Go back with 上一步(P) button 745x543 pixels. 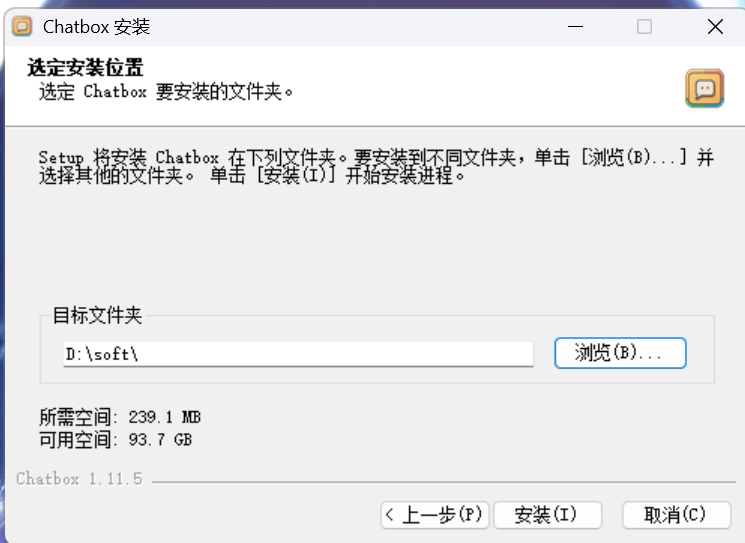(435, 515)
